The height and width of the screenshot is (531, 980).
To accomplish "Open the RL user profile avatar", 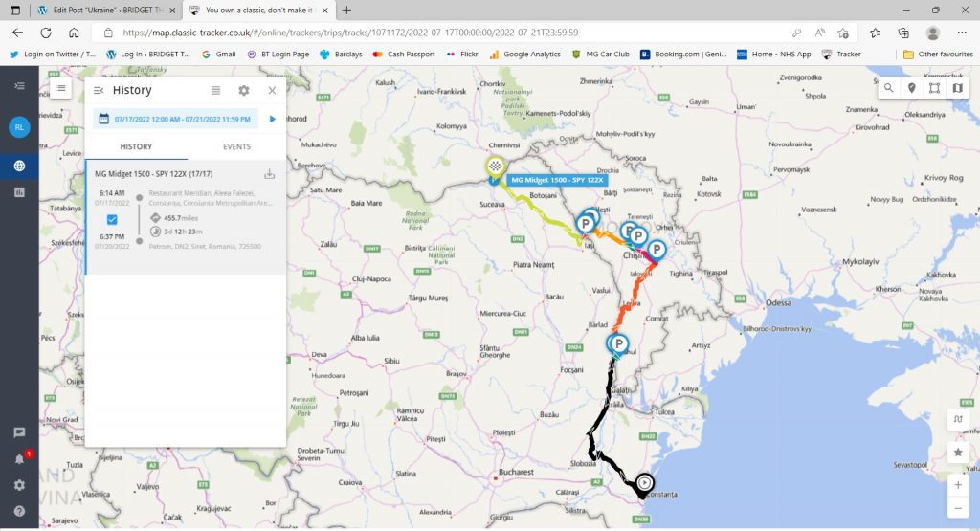I will pyautogui.click(x=19, y=127).
